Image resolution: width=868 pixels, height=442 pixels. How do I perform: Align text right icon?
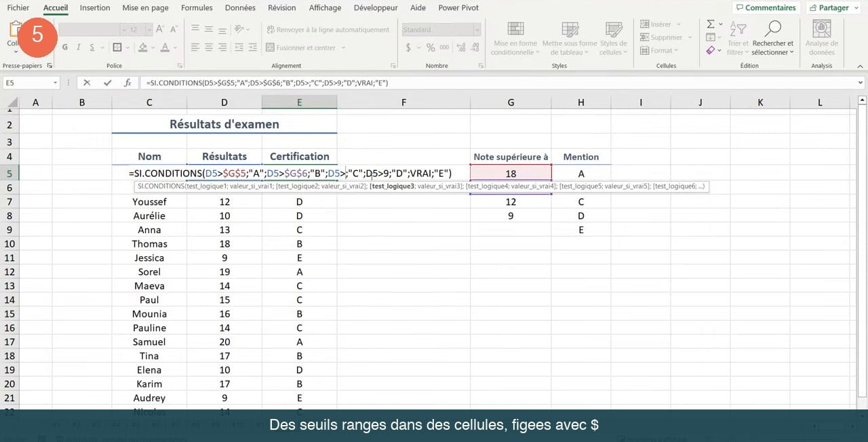tap(222, 47)
